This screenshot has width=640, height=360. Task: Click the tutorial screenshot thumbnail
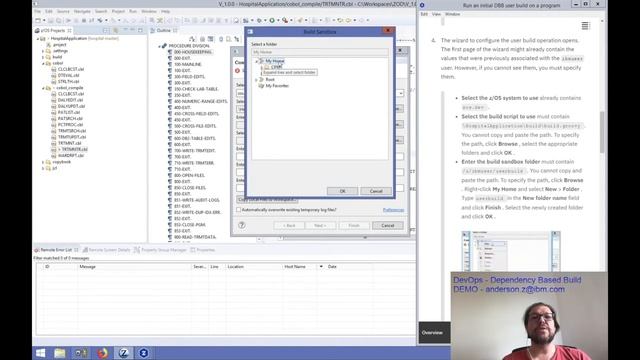pos(511,251)
